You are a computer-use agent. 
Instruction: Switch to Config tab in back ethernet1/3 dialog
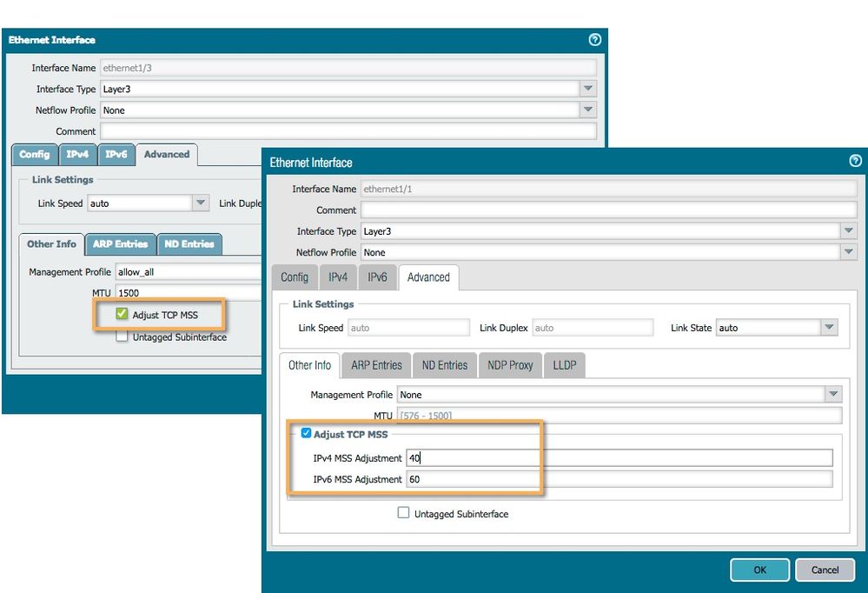tap(35, 154)
